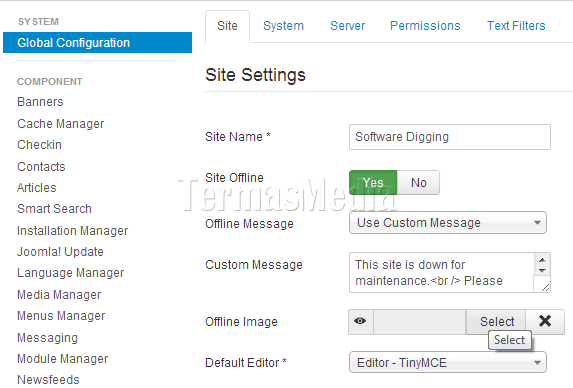Preview offline image via eye icon
Viewport: 573px width, 388px height.
coord(360,322)
